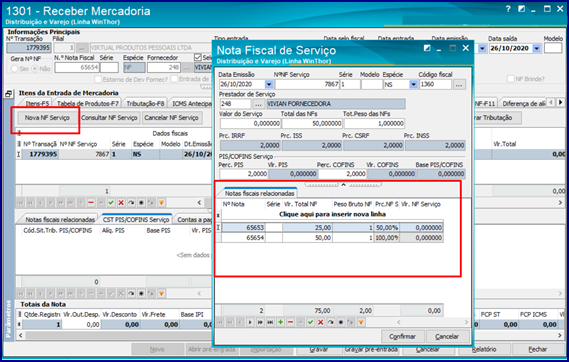This screenshot has width=569, height=362.
Task: Refresh the CST PIS/COFINS grid navigator
Action: pos(131,293)
